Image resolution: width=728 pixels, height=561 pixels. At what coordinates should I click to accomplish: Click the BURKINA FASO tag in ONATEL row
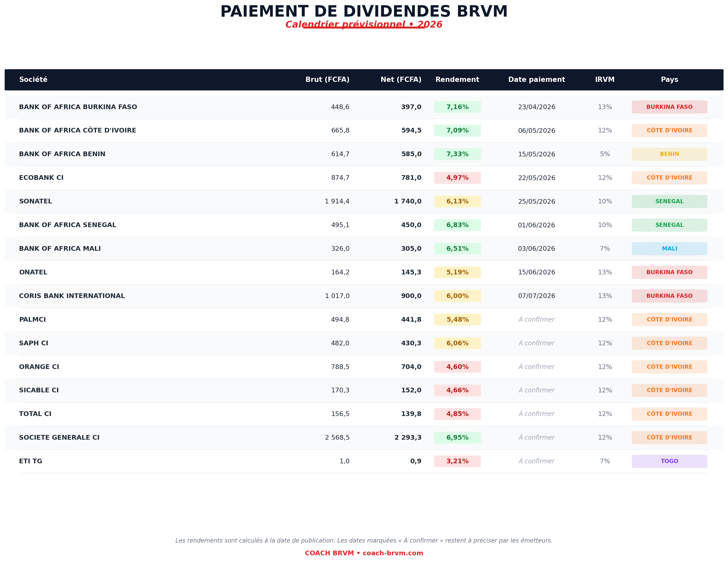pos(669,273)
